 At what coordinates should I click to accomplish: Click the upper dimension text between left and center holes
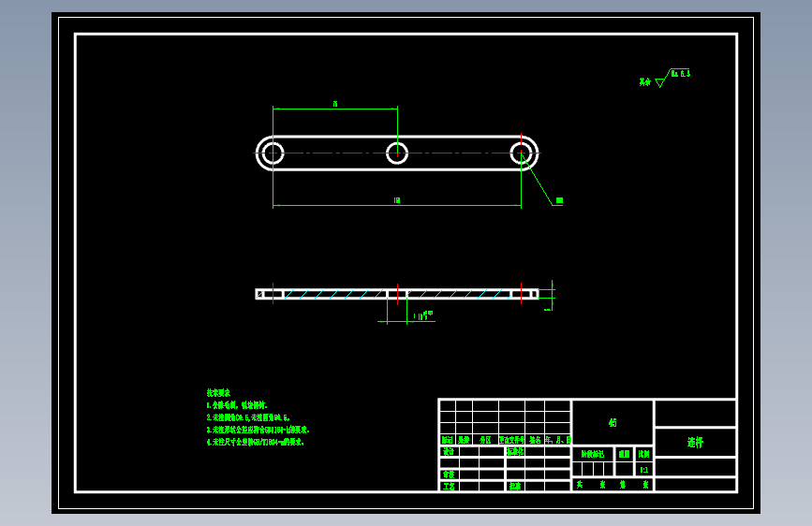335,104
